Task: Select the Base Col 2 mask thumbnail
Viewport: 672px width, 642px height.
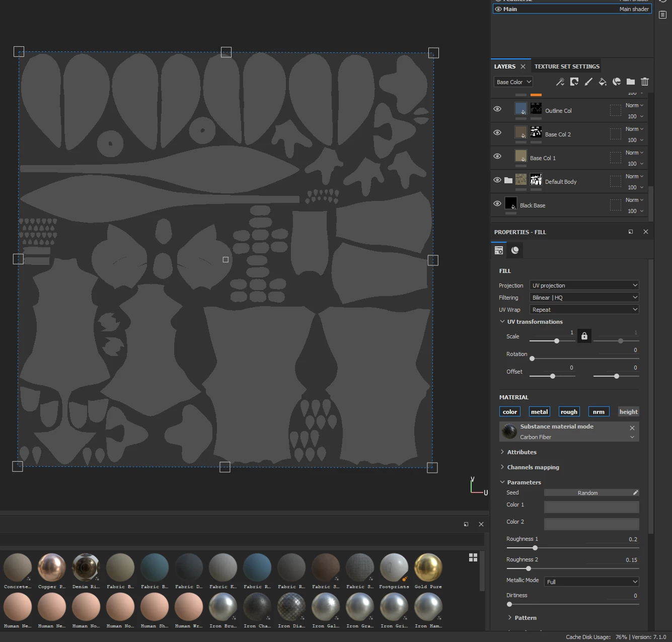Action: 536,132
